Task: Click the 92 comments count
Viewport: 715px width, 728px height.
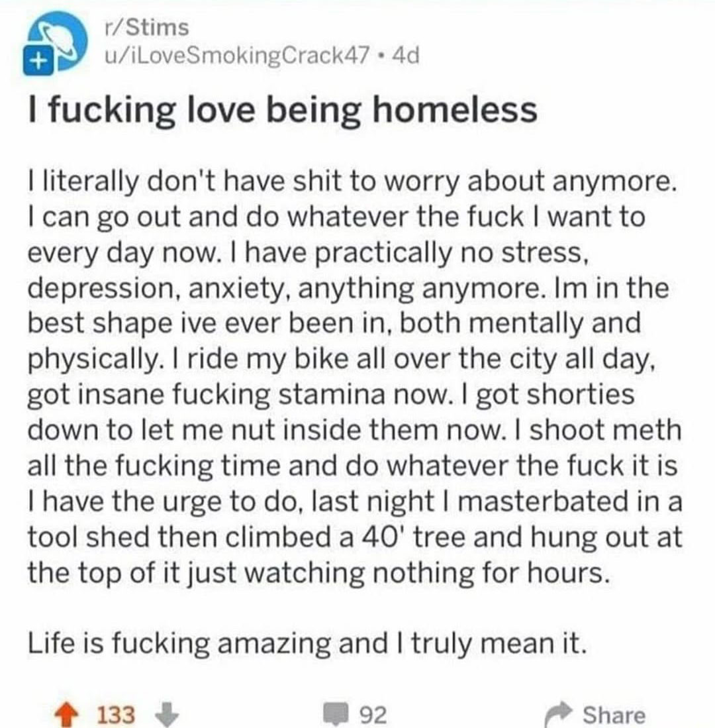Action: tap(374, 715)
